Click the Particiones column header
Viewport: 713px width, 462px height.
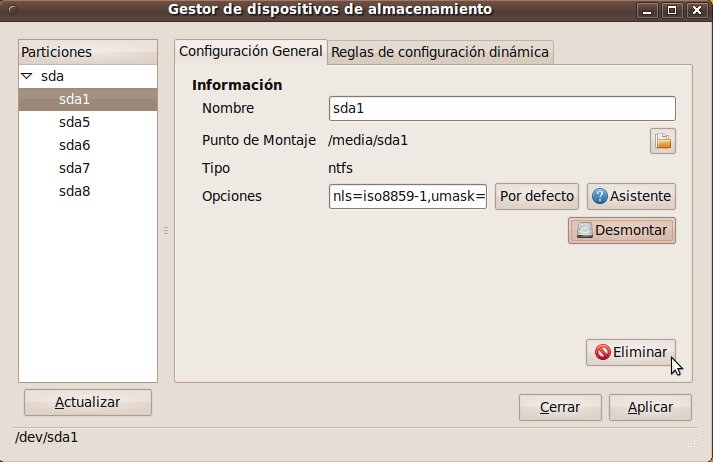(88, 52)
